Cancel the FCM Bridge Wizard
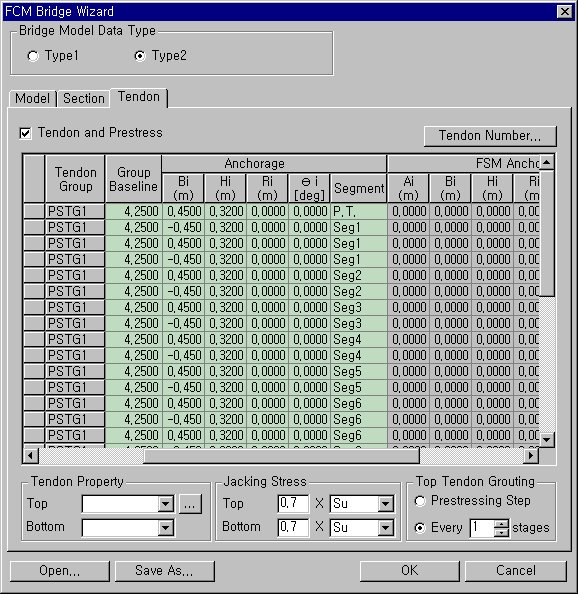578x594 pixels. (x=516, y=571)
